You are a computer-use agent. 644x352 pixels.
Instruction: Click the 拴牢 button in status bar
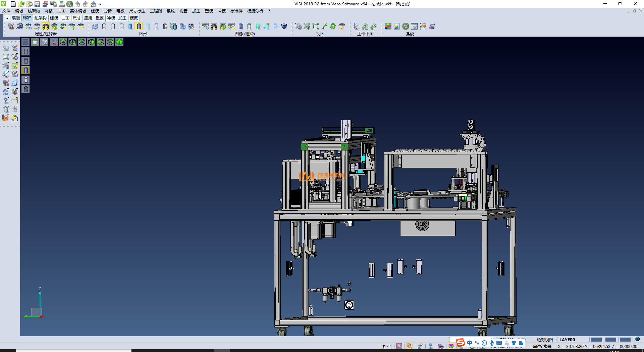point(386,346)
